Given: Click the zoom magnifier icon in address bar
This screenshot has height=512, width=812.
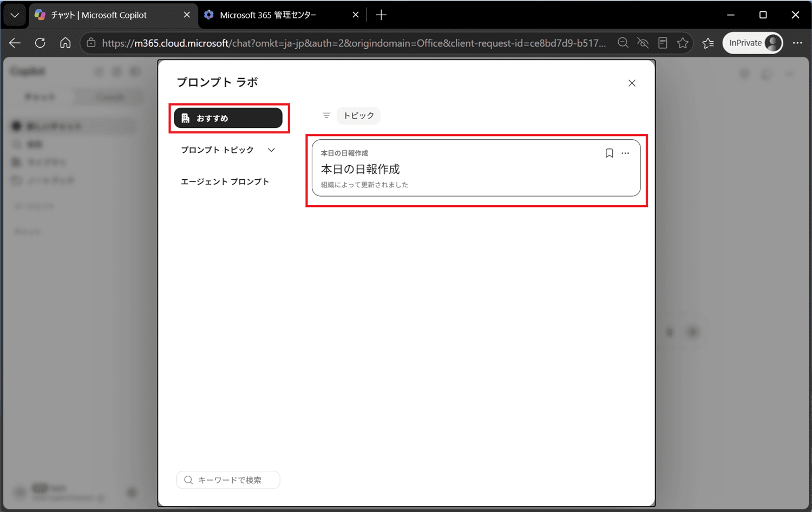Looking at the screenshot, I should pos(623,43).
